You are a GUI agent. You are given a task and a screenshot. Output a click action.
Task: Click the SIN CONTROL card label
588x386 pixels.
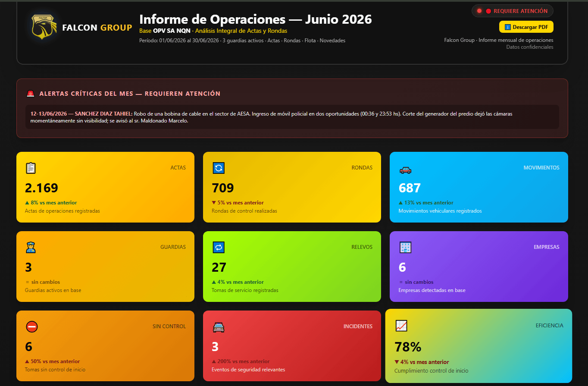(x=169, y=326)
